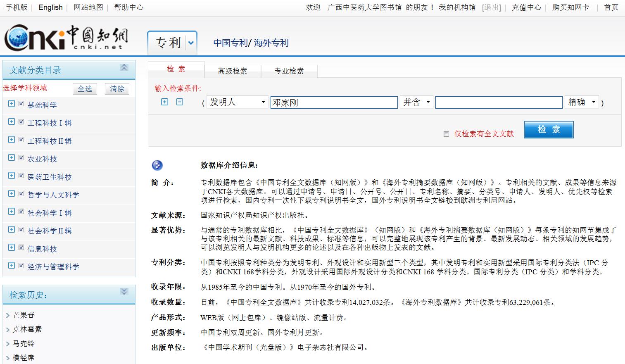The image size is (625, 364).
Task: Open the 精确 match type dropdown
Action: tap(582, 102)
